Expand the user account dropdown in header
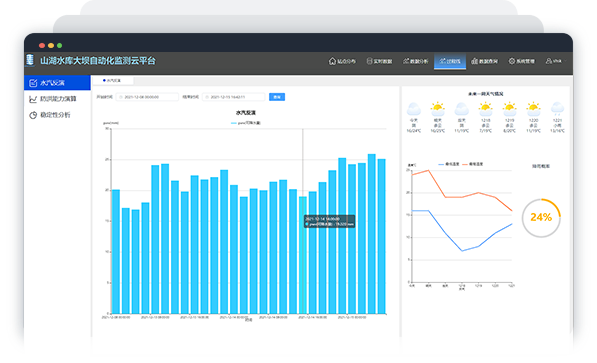This screenshot has width=597, height=363. (x=555, y=61)
